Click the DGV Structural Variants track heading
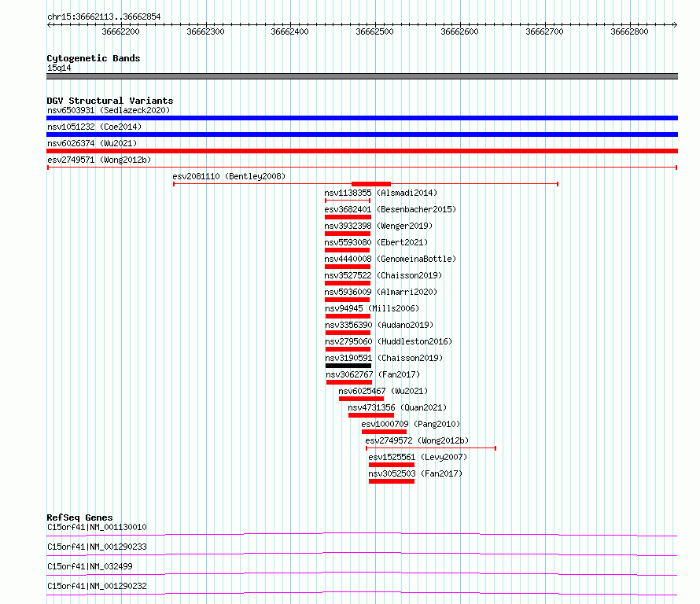Image resolution: width=700 pixels, height=604 pixels. click(x=110, y=101)
